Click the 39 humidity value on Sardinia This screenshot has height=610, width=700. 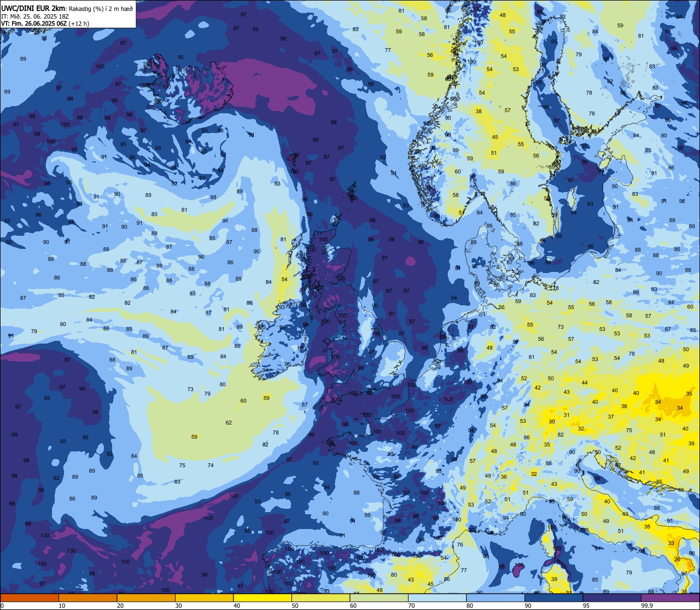point(554,579)
